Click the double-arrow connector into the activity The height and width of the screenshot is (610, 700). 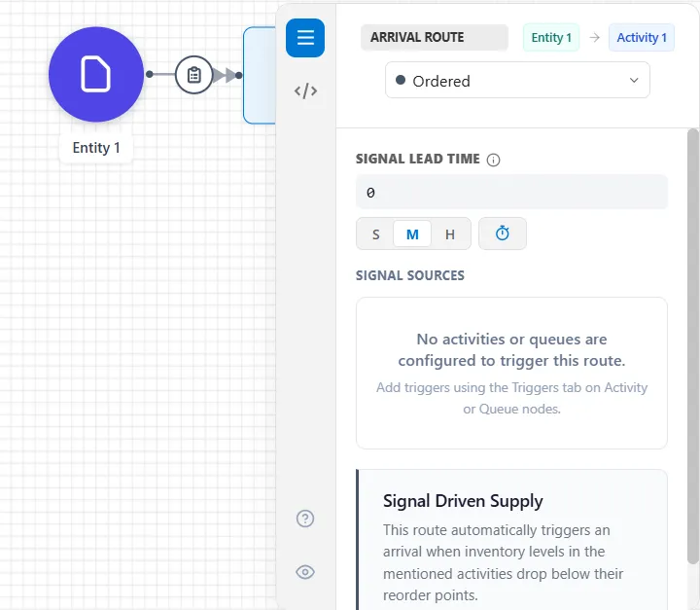tap(225, 75)
